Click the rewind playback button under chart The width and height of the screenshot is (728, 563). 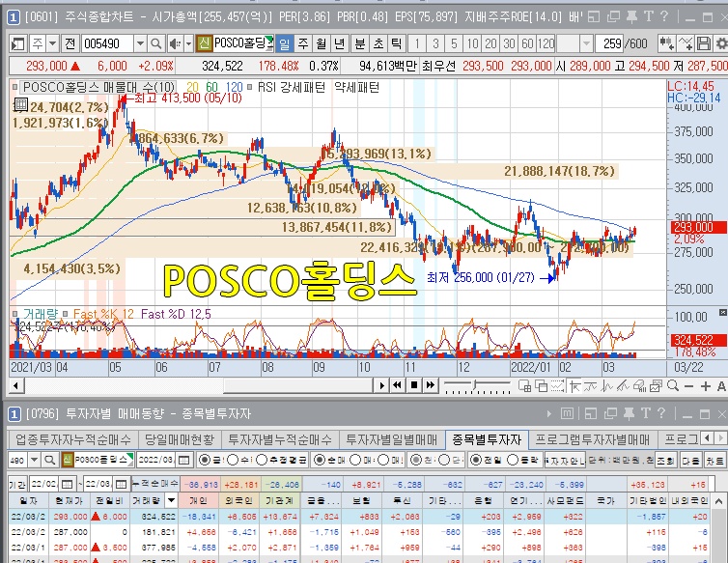pos(398,385)
